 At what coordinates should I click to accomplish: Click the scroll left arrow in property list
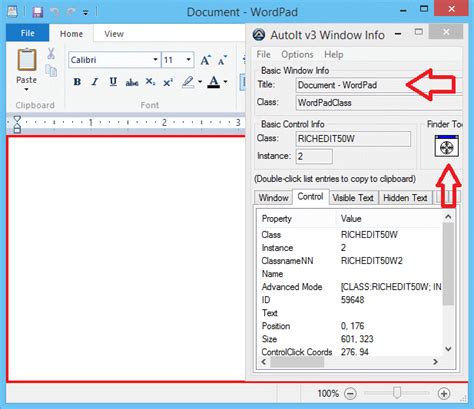pyautogui.click(x=264, y=362)
